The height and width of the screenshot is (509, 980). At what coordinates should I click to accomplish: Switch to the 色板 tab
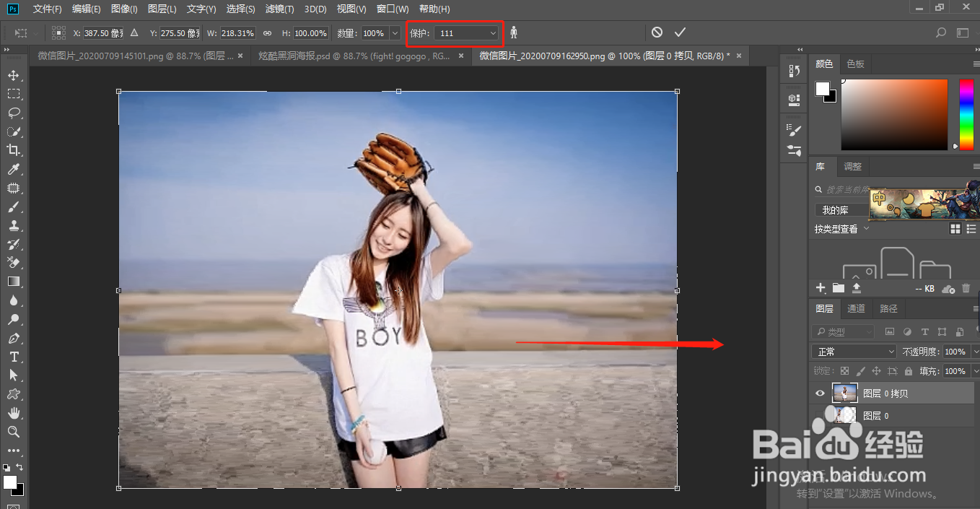[855, 64]
